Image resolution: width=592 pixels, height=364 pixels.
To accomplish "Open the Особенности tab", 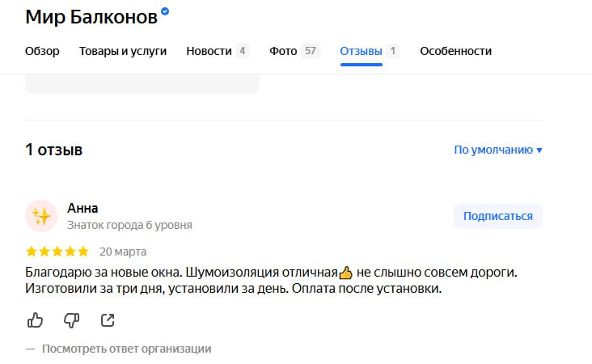I will (x=455, y=51).
